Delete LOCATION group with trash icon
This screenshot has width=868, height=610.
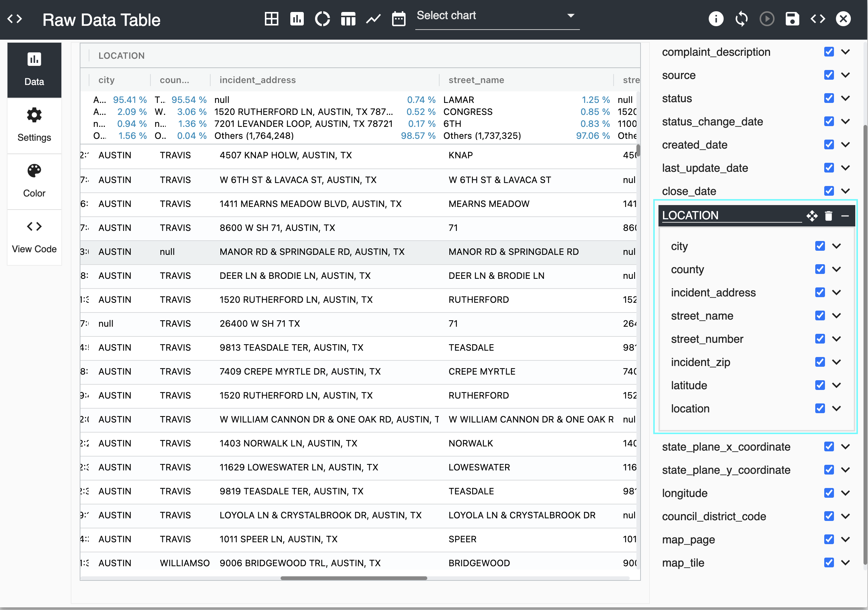pyautogui.click(x=828, y=216)
